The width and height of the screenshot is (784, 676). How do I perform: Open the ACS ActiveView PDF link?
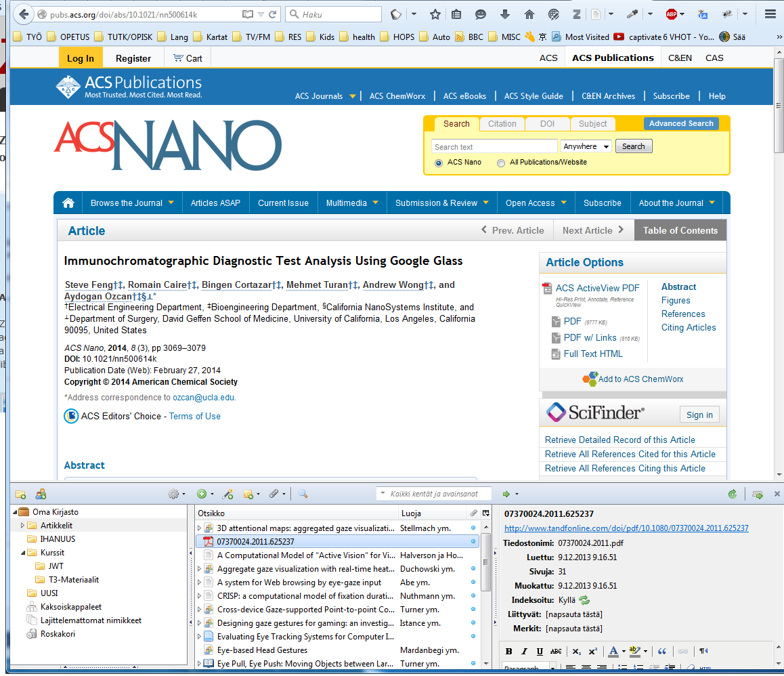coord(598,288)
